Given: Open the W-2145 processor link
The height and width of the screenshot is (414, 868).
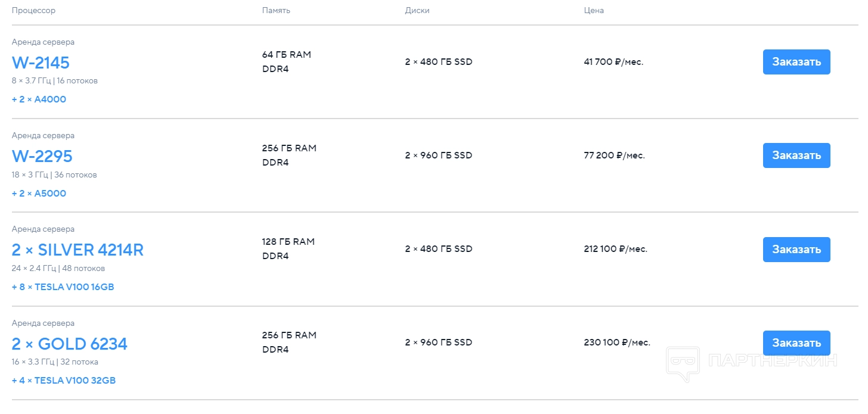Looking at the screenshot, I should [x=41, y=63].
